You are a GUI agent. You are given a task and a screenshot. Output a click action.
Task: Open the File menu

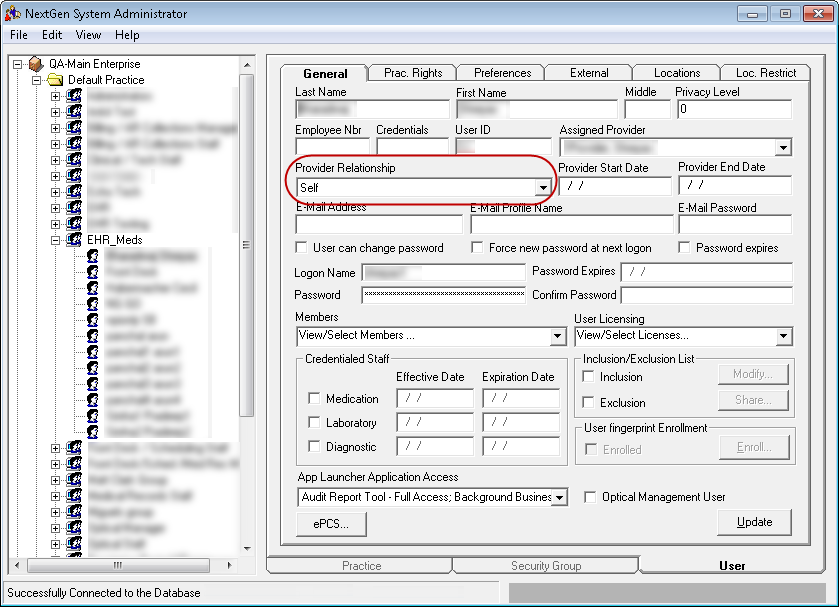19,35
